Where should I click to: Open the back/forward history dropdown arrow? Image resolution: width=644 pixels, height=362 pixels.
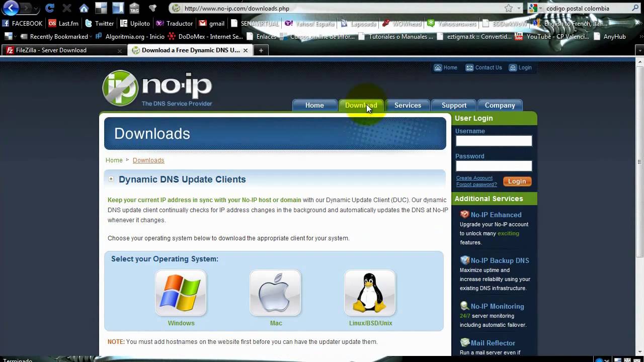click(36, 9)
